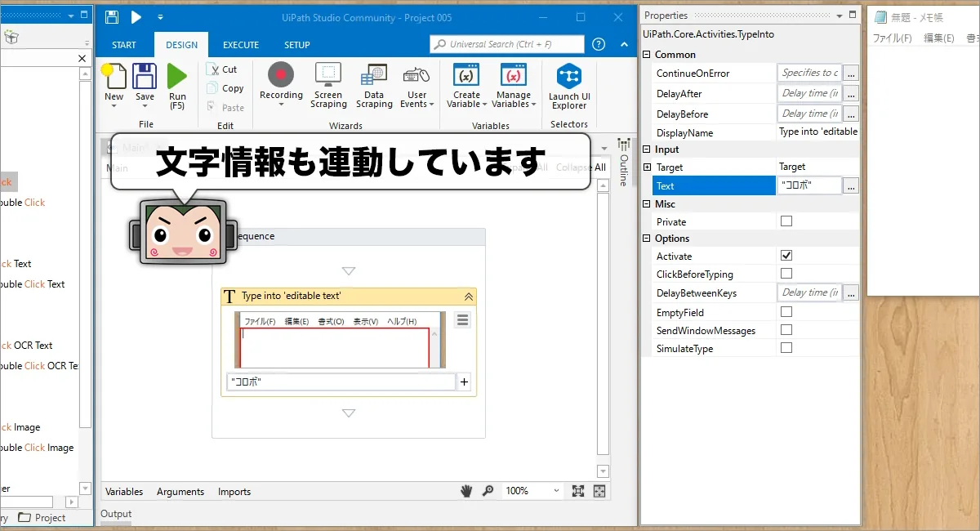Click the quick-access save icon in title bar

click(x=112, y=17)
